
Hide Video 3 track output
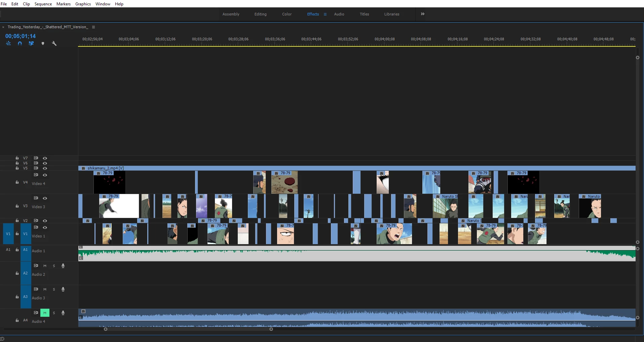(45, 198)
